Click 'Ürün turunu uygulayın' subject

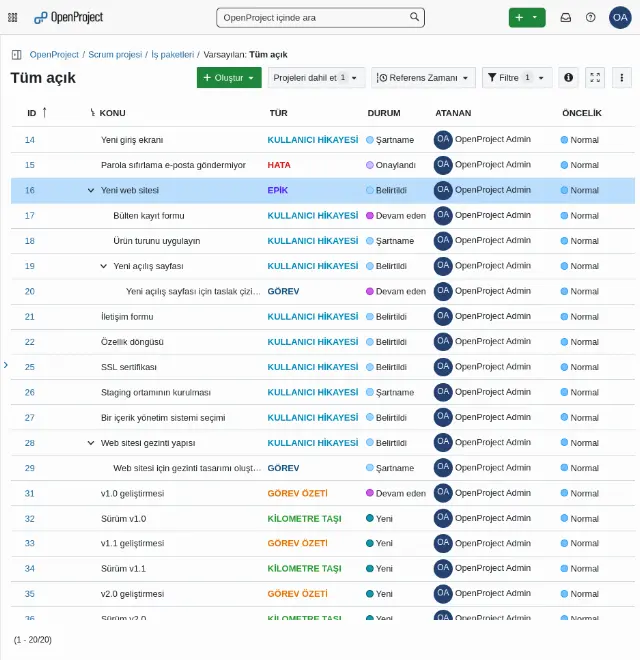157,241
